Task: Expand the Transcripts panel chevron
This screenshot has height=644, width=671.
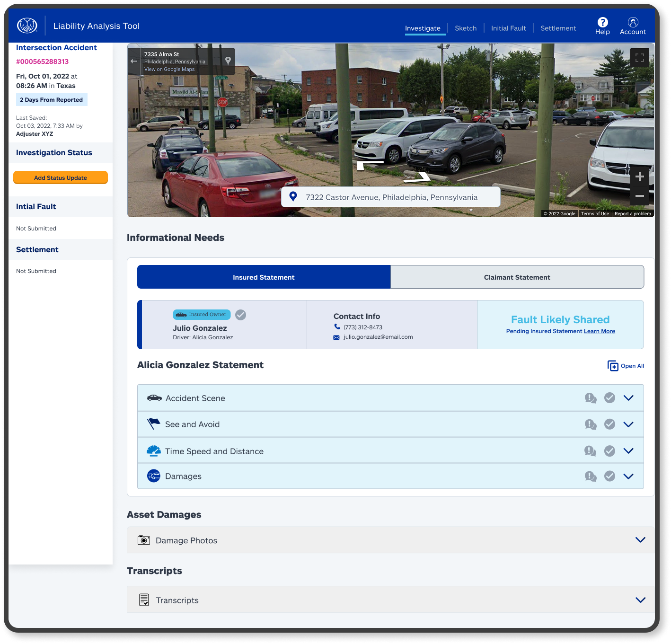Action: click(x=640, y=600)
